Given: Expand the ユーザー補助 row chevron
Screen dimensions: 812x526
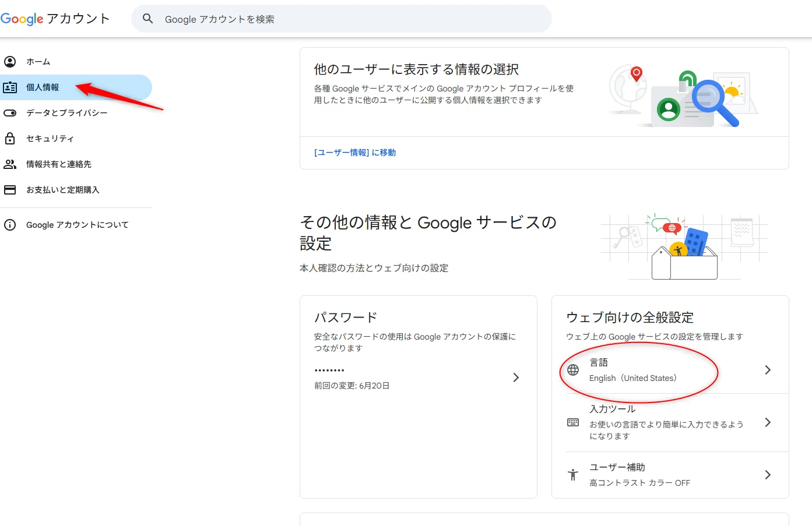Looking at the screenshot, I should click(768, 475).
